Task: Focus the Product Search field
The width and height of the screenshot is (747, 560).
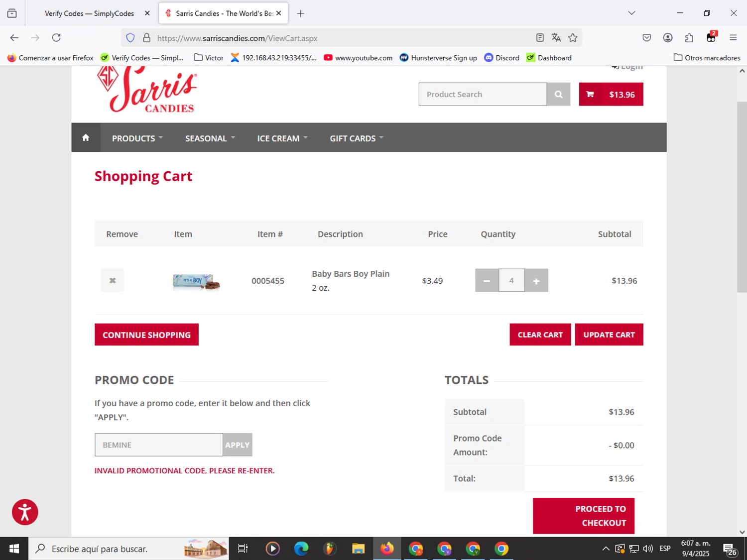Action: pos(482,94)
